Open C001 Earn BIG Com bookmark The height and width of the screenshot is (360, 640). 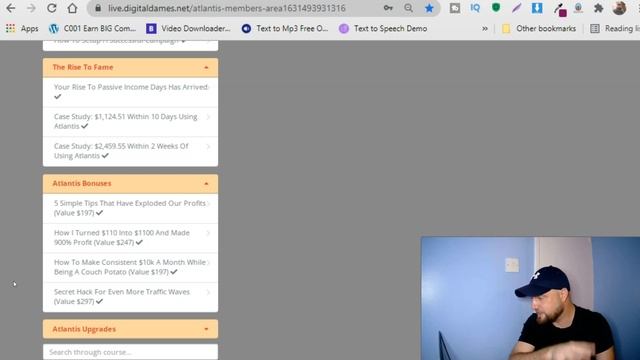[x=92, y=29]
